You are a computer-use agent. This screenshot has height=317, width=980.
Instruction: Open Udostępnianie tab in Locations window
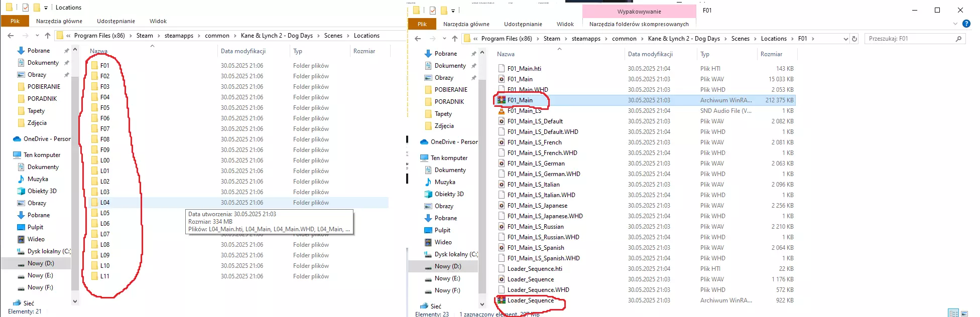(116, 21)
